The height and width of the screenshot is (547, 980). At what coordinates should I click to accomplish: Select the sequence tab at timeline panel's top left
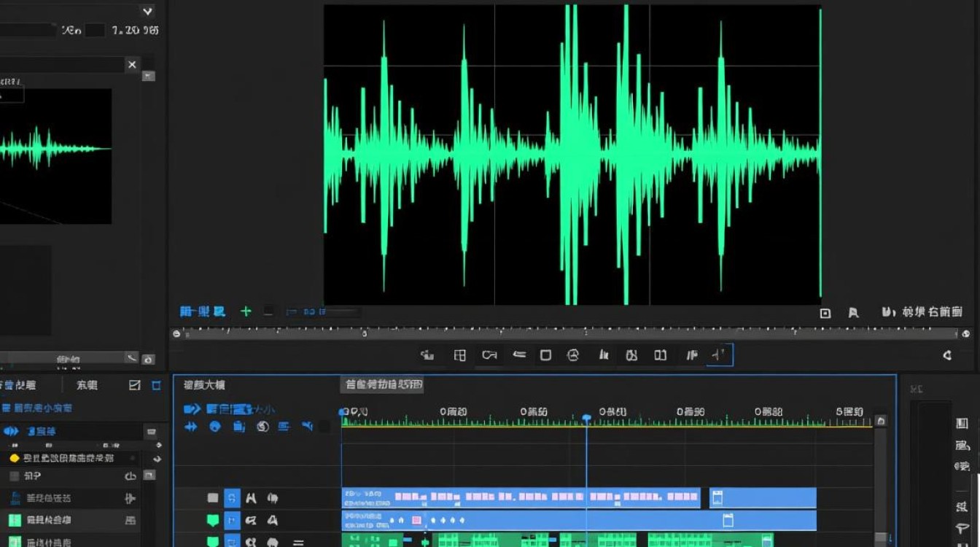204,384
